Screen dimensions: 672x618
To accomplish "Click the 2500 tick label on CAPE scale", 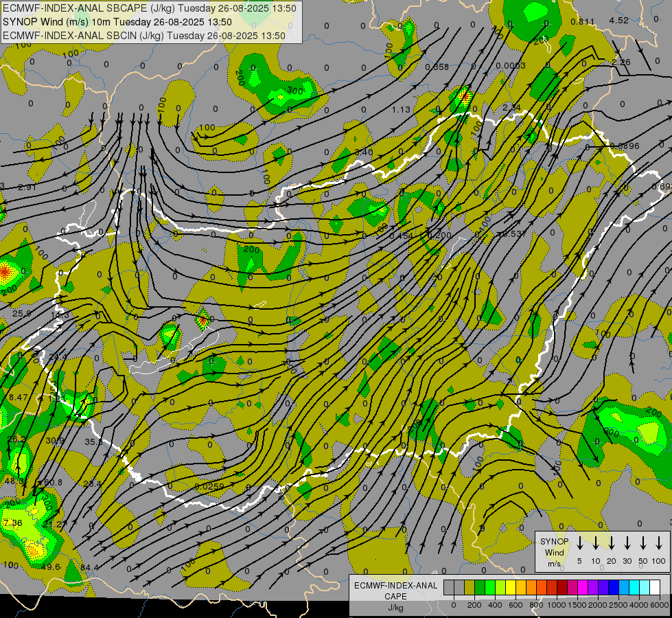I will tap(618, 605).
